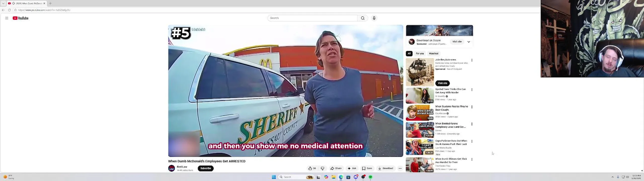Open Red Law channel avatar

tap(172, 168)
